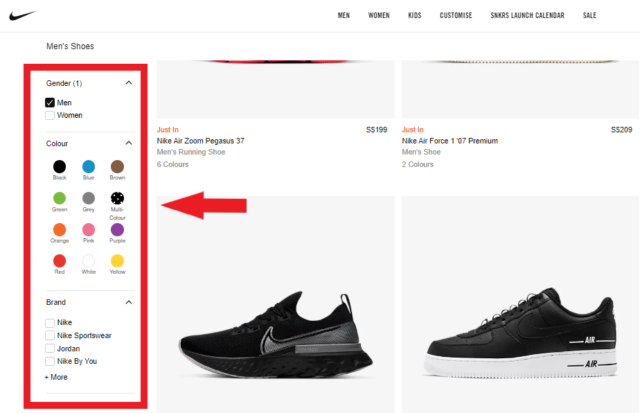This screenshot has height=413, width=640.
Task: Tick the Jordan brand checkbox
Action: (50, 348)
